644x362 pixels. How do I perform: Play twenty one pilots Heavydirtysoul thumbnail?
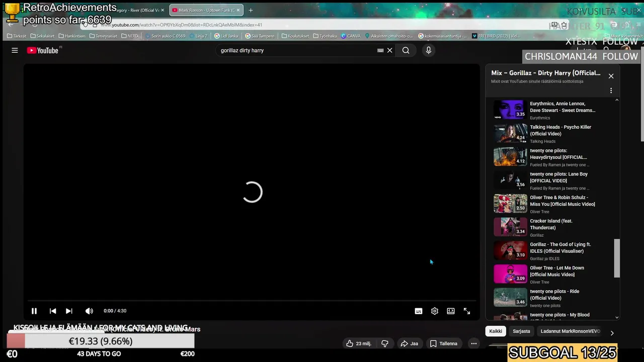(510, 156)
